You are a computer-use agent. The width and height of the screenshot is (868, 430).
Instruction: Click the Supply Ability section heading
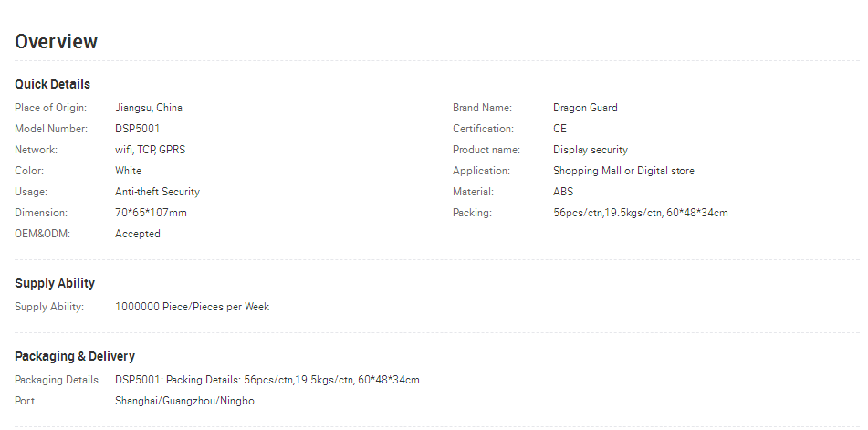tap(55, 283)
